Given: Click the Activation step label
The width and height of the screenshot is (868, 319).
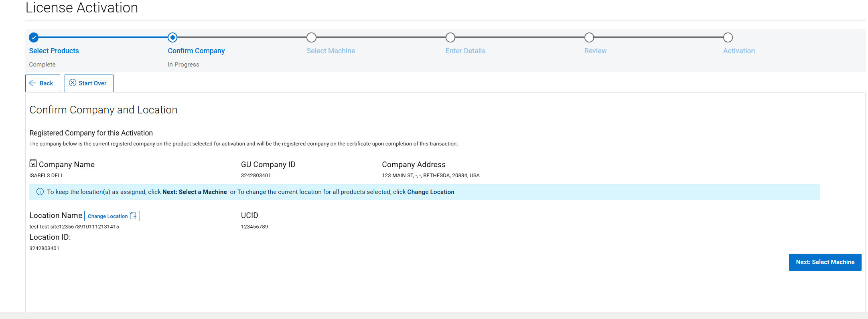Looking at the screenshot, I should click(x=738, y=51).
